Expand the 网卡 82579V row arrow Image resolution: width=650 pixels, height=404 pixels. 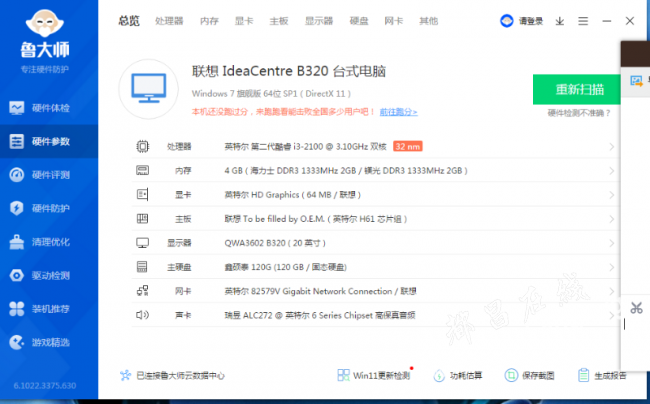pyautogui.click(x=611, y=291)
